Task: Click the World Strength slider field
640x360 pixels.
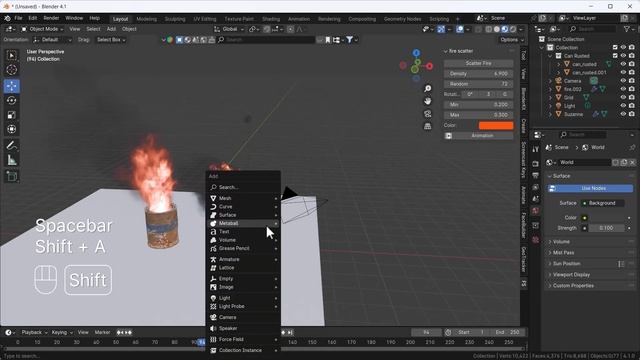Action: [x=606, y=228]
